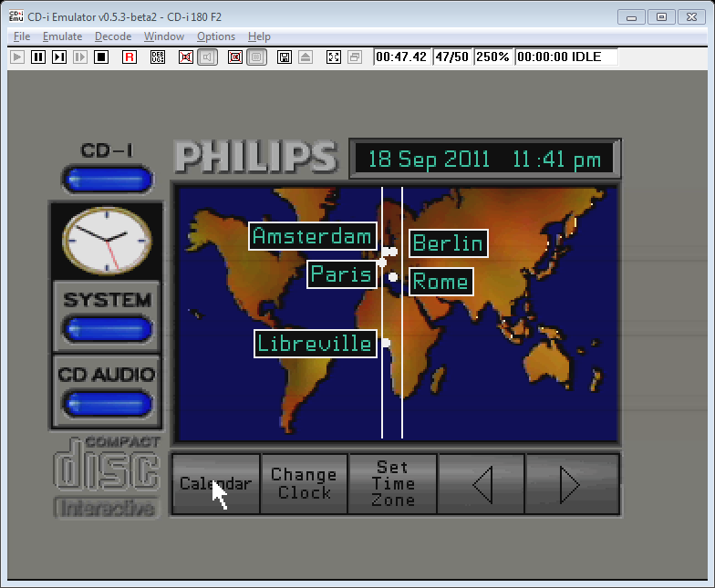Open the Decode menu
This screenshot has height=588, width=715.
(113, 36)
